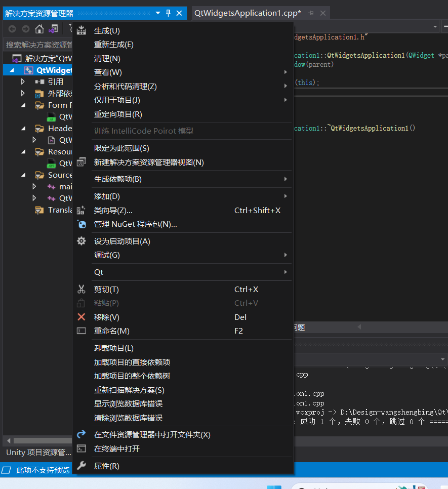The image size is (448, 489).
Task: Click the solution/folder view switch icon
Action: [x=53, y=29]
